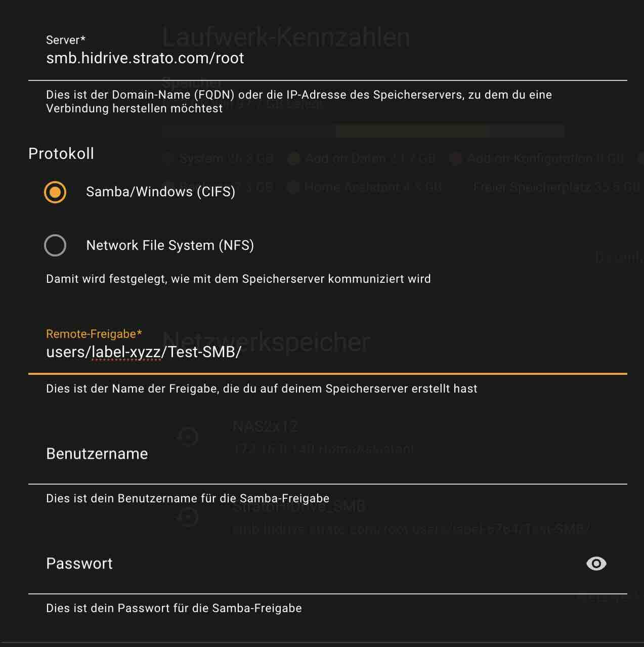The image size is (644, 647).
Task: Click the dimmed icon beside the StratoHiDrive_SMB entry
Action: (188, 517)
